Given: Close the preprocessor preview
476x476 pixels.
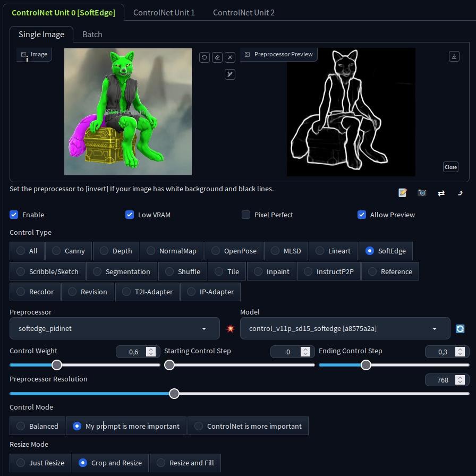Looking at the screenshot, I should pos(450,167).
